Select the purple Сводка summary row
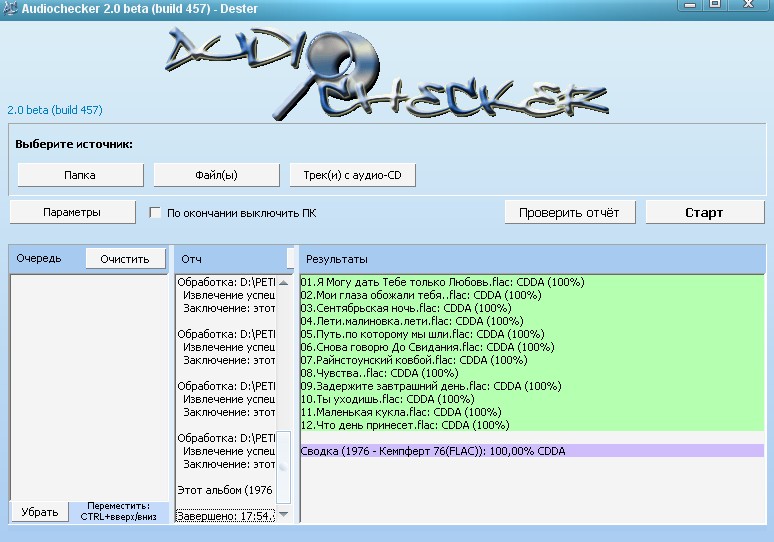 [432, 451]
